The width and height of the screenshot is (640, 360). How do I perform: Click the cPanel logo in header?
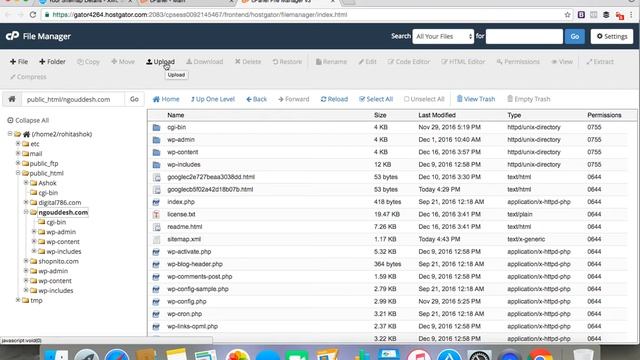(x=12, y=36)
